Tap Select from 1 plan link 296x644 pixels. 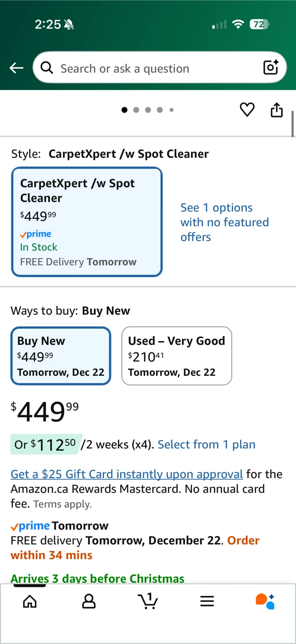tap(207, 445)
